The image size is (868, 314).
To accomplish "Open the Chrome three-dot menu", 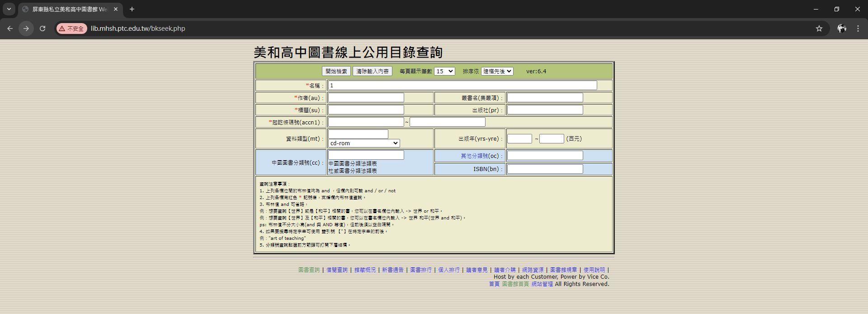I will [x=858, y=29].
